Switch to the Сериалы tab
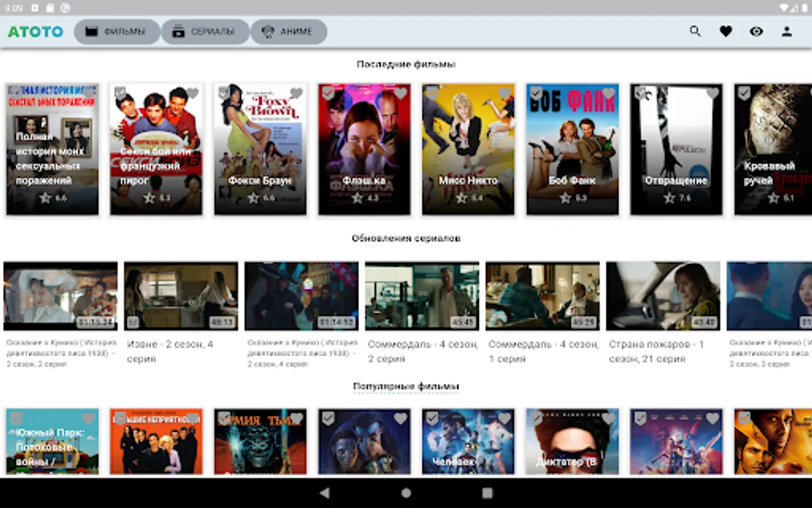This screenshot has height=508, width=812. 205,32
